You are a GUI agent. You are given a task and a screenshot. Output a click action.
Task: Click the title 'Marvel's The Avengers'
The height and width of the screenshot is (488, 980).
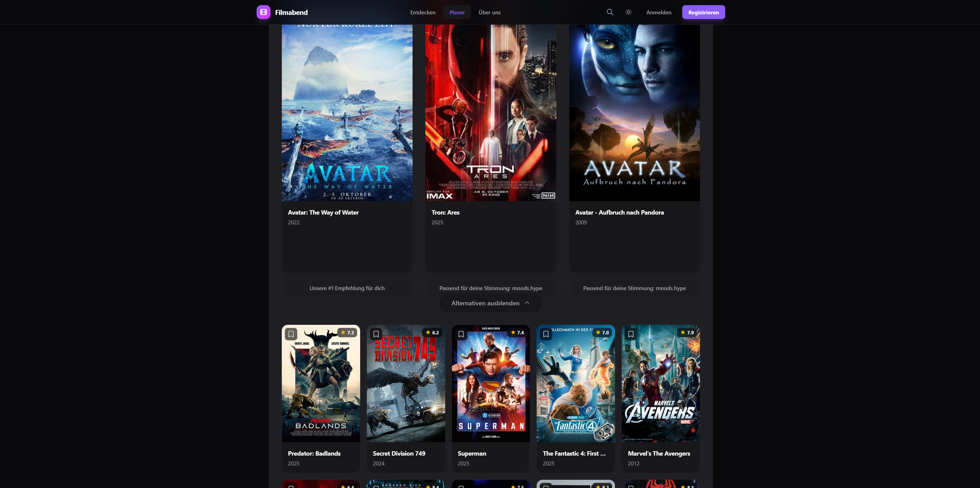point(659,453)
